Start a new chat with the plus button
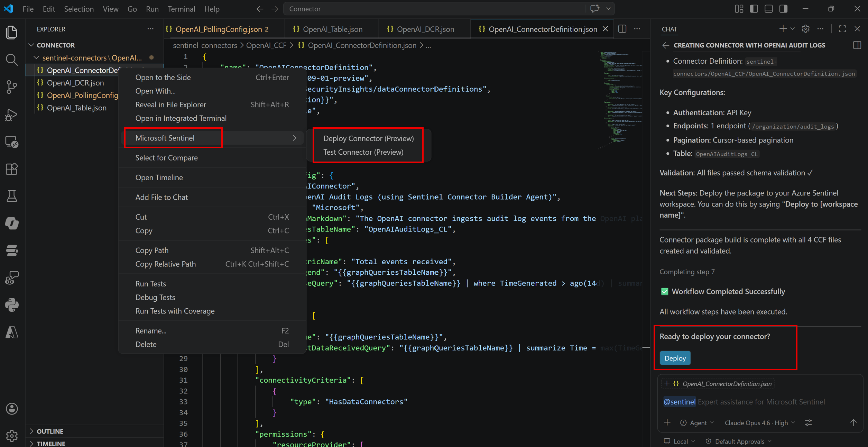 tap(783, 29)
